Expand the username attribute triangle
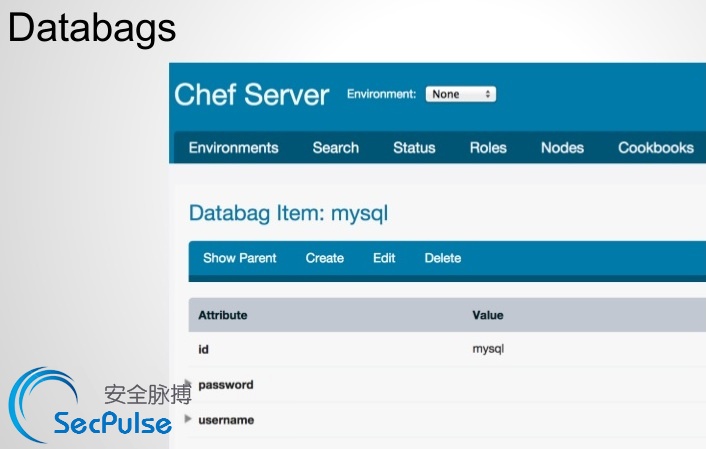Viewport: 706px width, 449px height. click(x=189, y=419)
